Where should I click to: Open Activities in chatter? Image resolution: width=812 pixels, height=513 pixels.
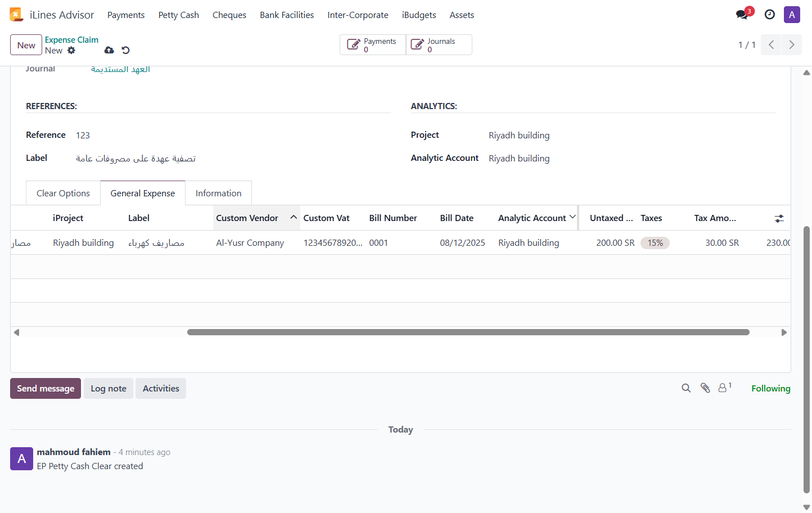[161, 389]
